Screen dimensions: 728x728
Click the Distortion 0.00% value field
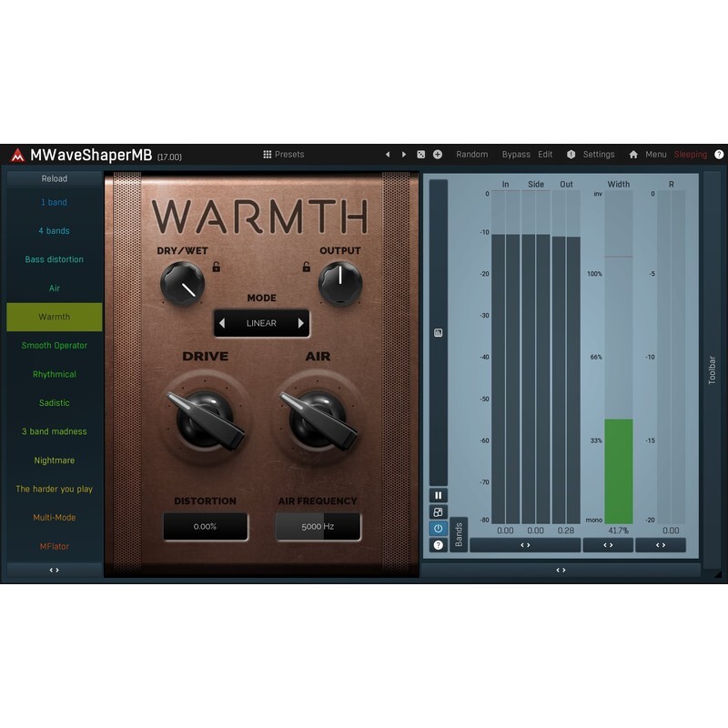(206, 527)
